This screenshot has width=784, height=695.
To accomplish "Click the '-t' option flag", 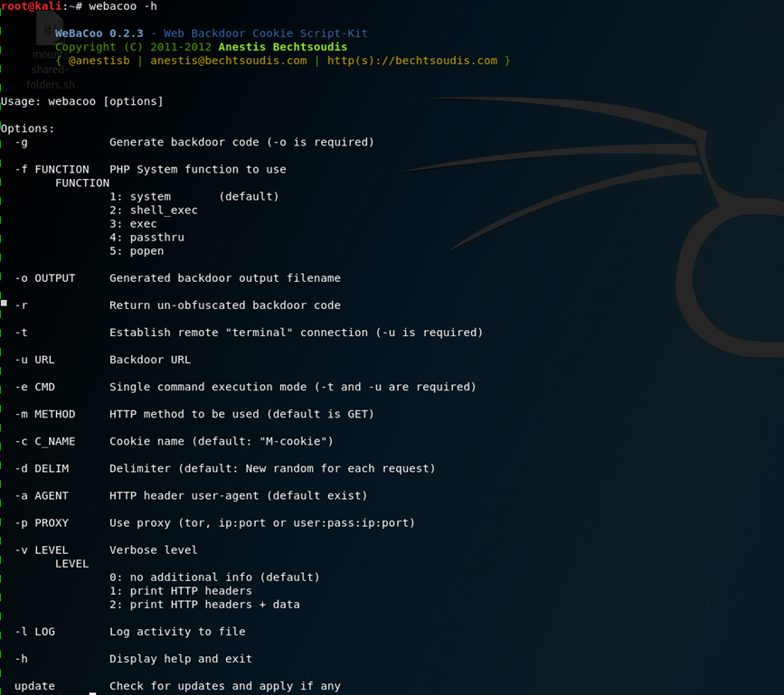I will 21,333.
